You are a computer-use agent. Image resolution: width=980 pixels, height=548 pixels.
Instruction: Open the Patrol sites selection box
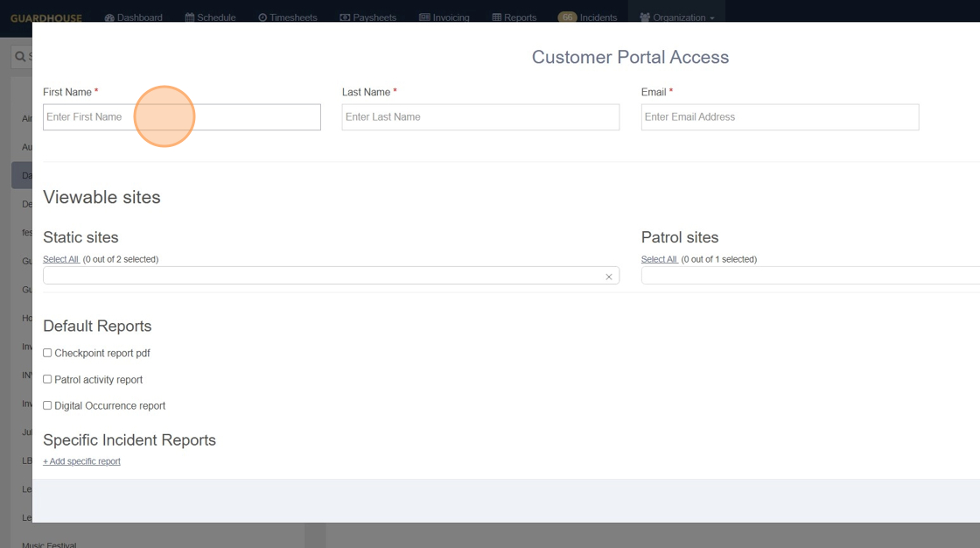[x=810, y=275]
